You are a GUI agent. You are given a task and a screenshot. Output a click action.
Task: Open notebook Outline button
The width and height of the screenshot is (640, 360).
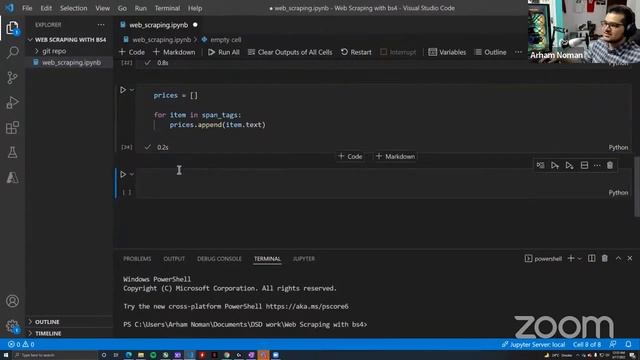coord(491,52)
